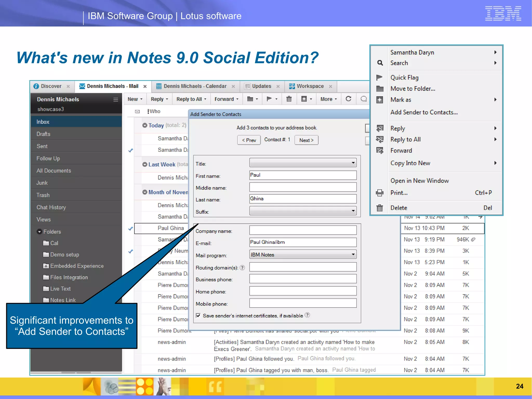The width and height of the screenshot is (532, 399).
Task: Click the Routing domain help icon
Action: tap(242, 267)
